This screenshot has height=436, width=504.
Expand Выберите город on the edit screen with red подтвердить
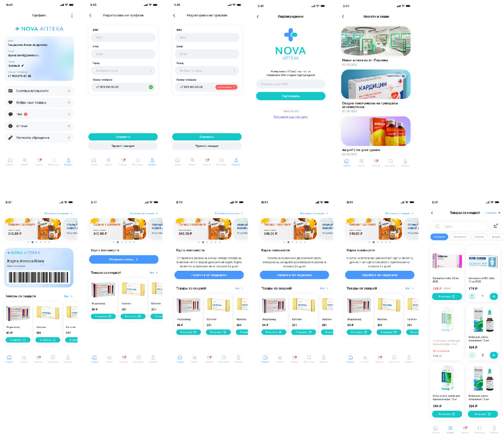(x=207, y=71)
